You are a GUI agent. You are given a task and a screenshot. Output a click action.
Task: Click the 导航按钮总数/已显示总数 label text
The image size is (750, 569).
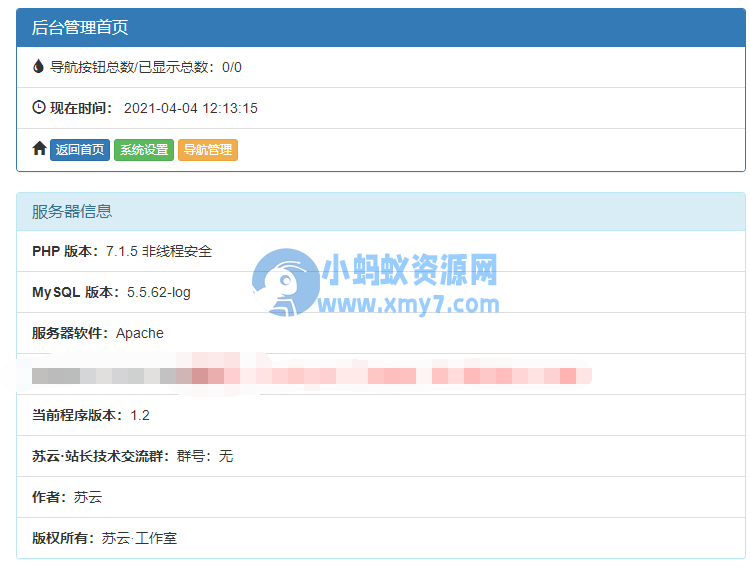coord(133,67)
